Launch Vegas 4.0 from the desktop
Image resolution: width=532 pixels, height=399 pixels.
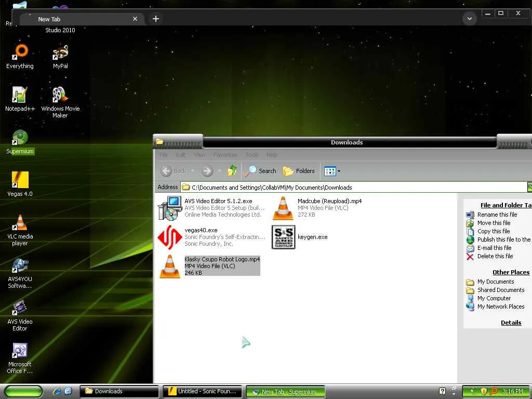click(20, 184)
